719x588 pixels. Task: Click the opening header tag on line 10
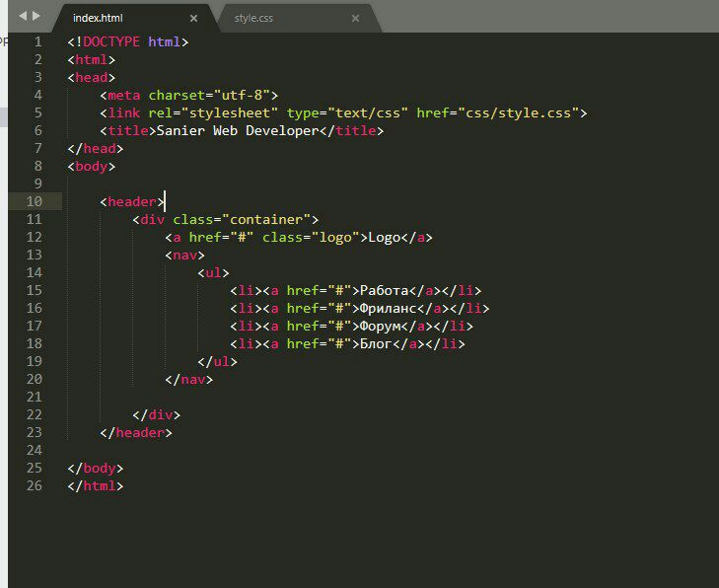tap(132, 202)
